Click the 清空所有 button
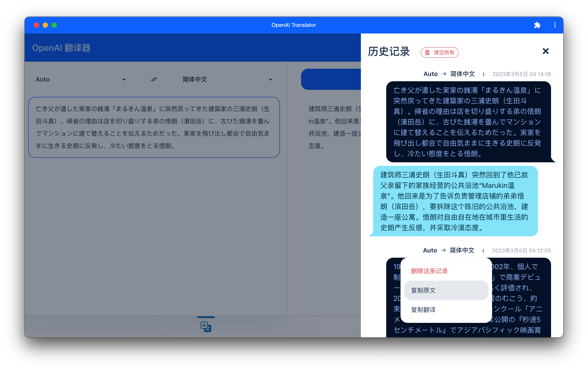 (x=439, y=52)
